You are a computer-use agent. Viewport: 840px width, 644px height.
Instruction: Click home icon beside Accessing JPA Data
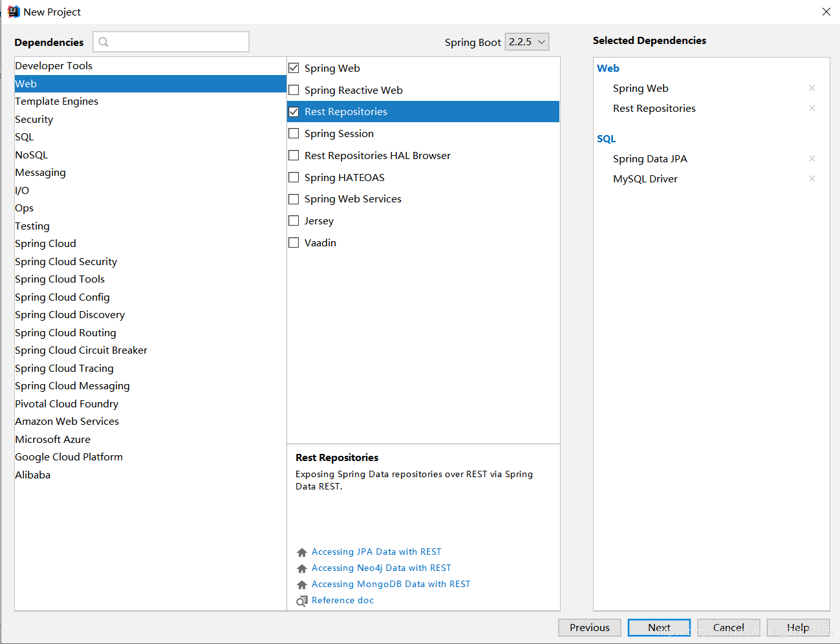301,552
